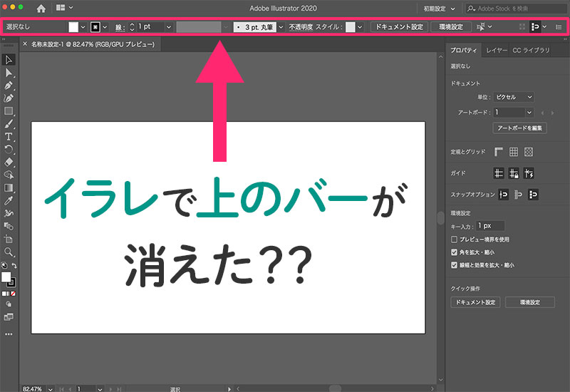Viewport: 570px width, 392px height.
Task: Open the zoom level dropdown in status bar
Action: (x=51, y=388)
